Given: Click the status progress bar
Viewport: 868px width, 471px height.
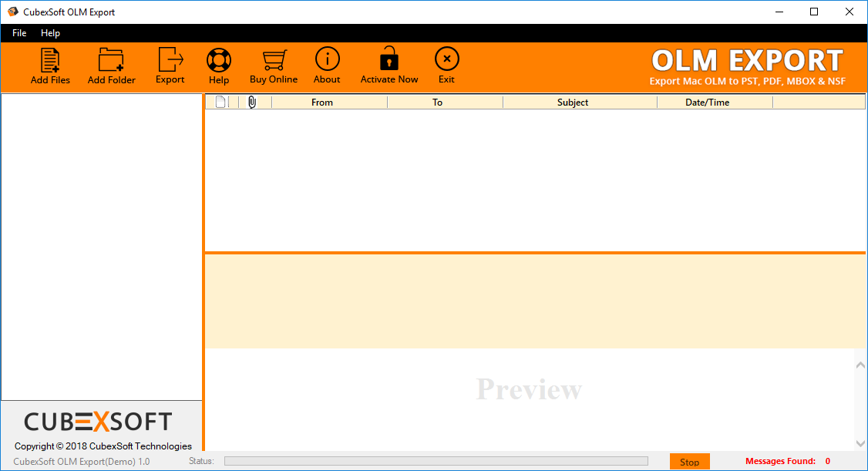Looking at the screenshot, I should pyautogui.click(x=436, y=461).
